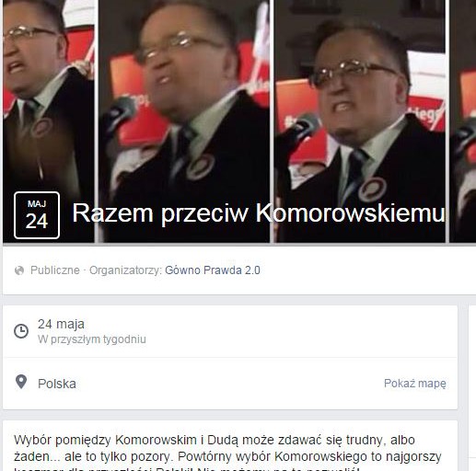Click the 24 maja date text
The image size is (476, 471).
tap(61, 324)
